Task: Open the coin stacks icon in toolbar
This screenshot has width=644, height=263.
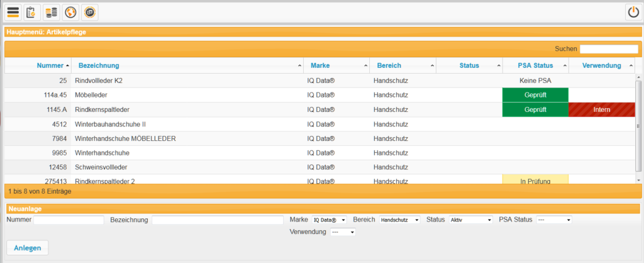Action: point(52,13)
